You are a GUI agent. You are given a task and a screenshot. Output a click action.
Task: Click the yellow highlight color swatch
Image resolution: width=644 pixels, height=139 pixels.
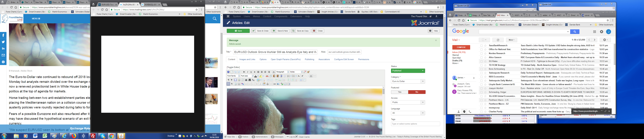[x=261, y=76]
